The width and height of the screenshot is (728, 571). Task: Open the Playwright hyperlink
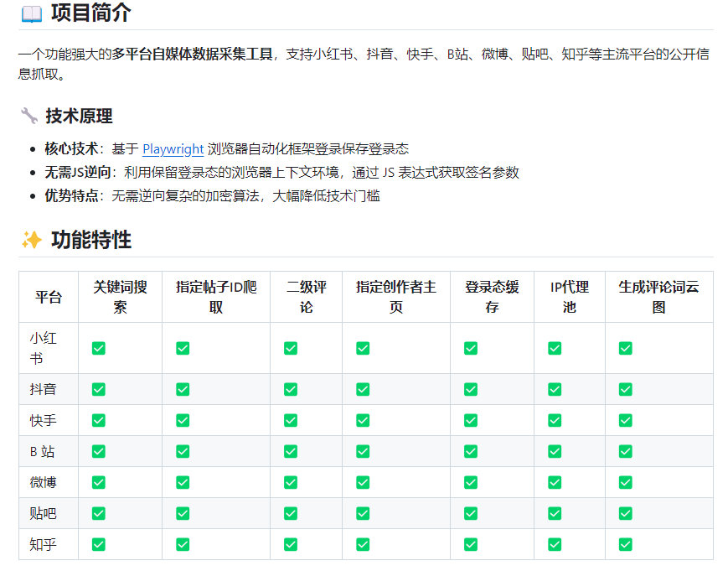(173, 148)
